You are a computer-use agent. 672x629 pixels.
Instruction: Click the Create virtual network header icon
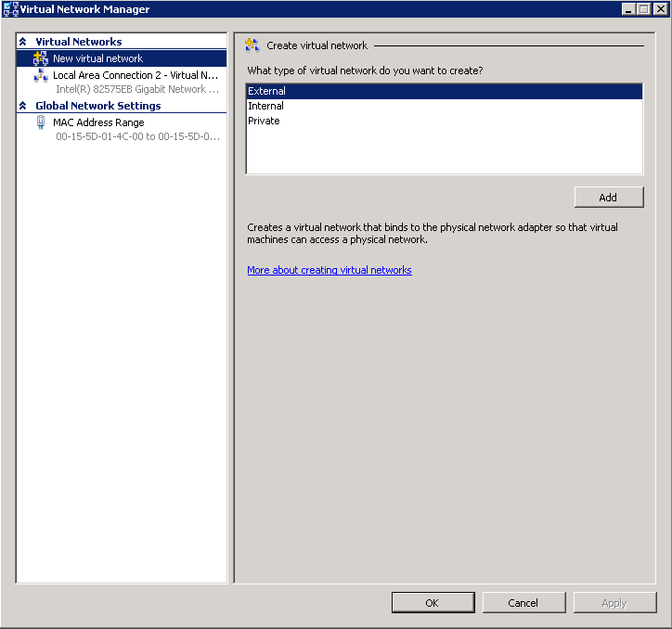coord(252,45)
